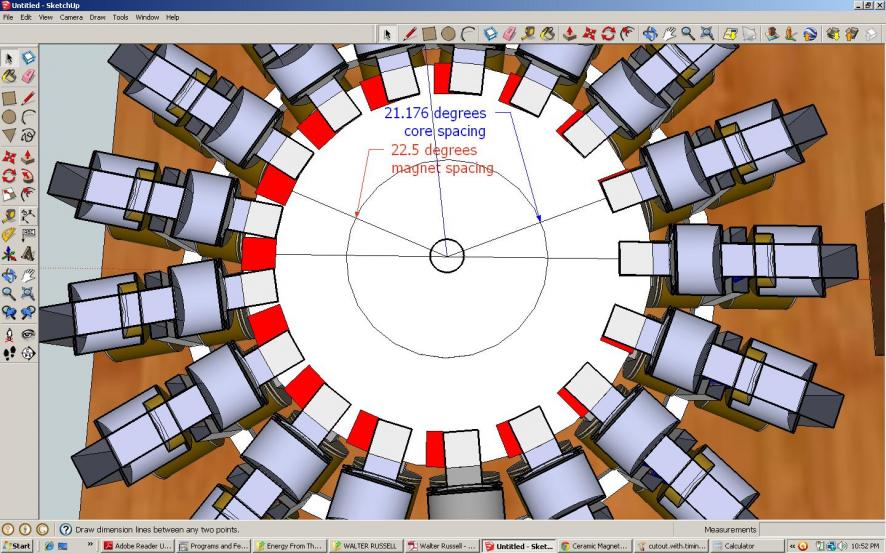Select the Arc tool in top toolbar
The width and height of the screenshot is (886, 554).
pos(467,34)
